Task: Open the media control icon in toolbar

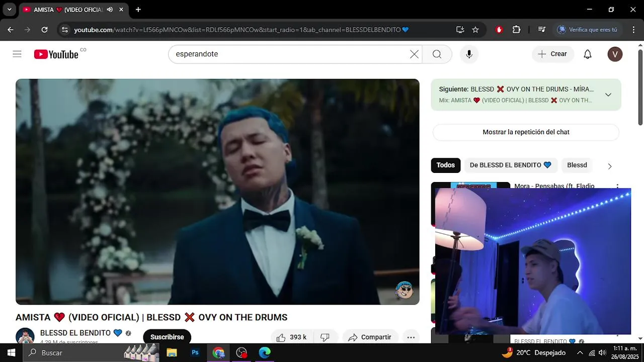Action: [x=541, y=30]
